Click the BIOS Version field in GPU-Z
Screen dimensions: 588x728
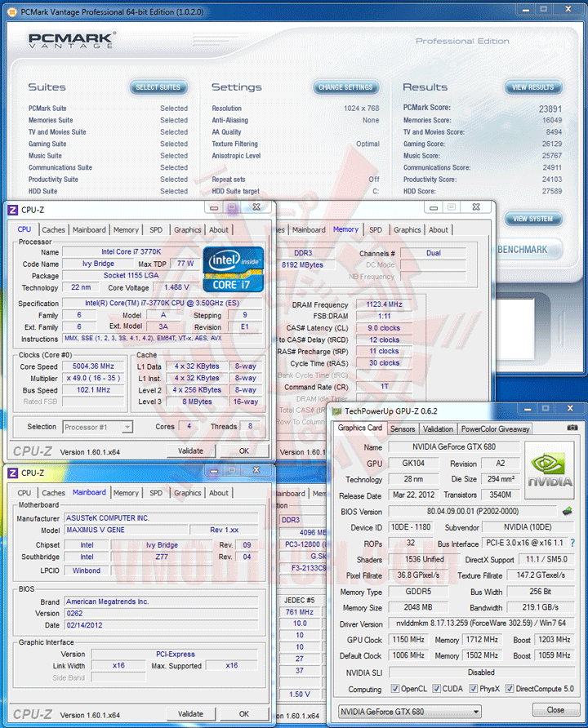(x=472, y=511)
